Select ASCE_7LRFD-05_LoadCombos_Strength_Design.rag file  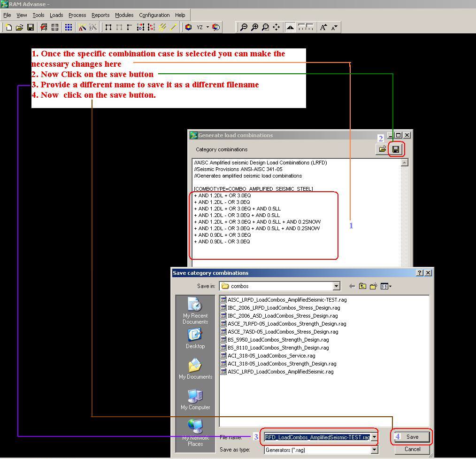pyautogui.click(x=283, y=324)
